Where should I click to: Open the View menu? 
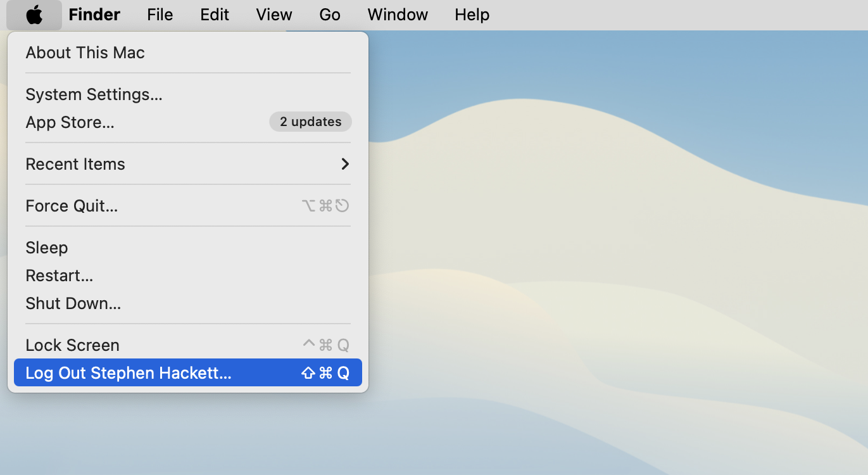coord(274,15)
